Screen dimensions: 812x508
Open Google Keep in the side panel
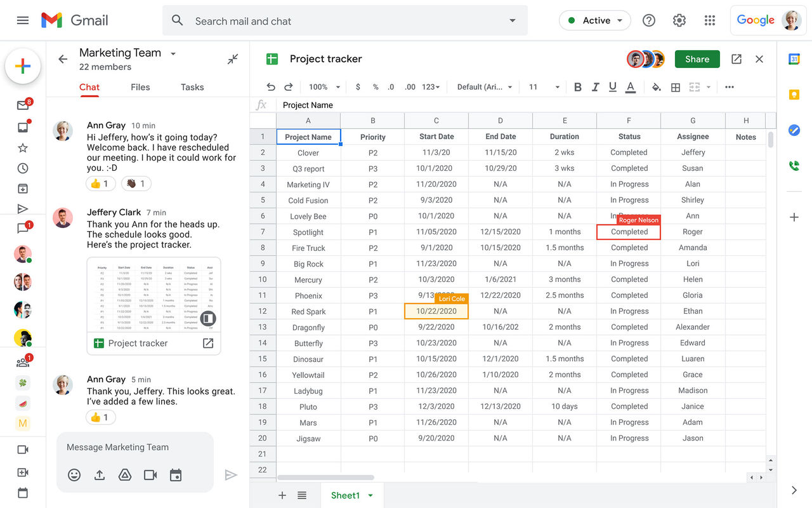pyautogui.click(x=794, y=95)
